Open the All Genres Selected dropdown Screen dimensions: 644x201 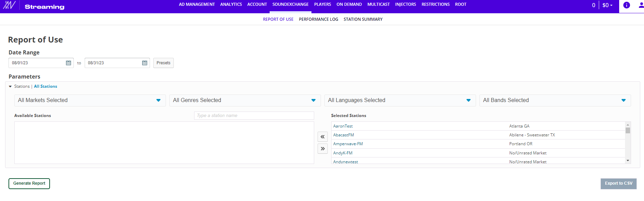(x=245, y=100)
